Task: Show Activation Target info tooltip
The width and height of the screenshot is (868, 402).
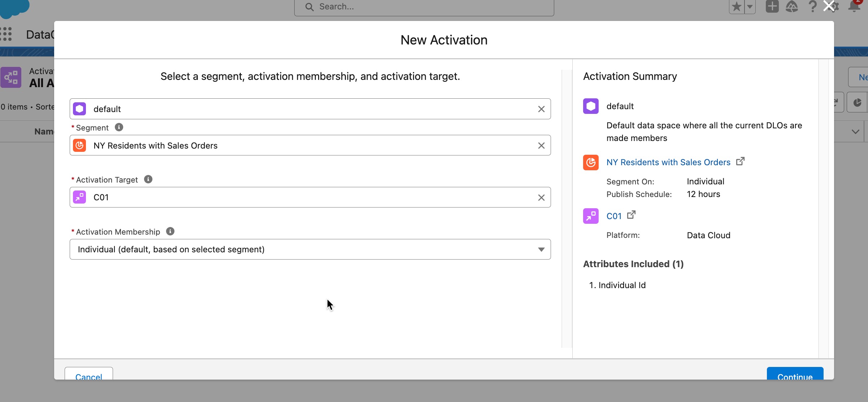Action: (x=148, y=179)
